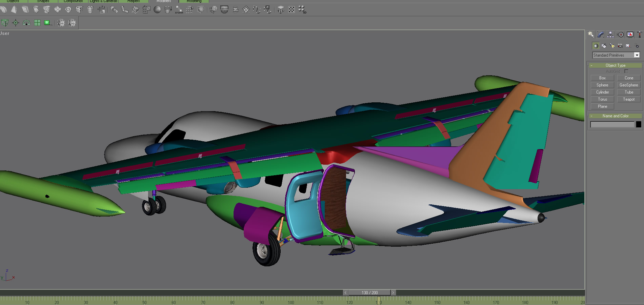The image size is (644, 305).
Task: Click the Teapot primitive button
Action: [x=628, y=99]
